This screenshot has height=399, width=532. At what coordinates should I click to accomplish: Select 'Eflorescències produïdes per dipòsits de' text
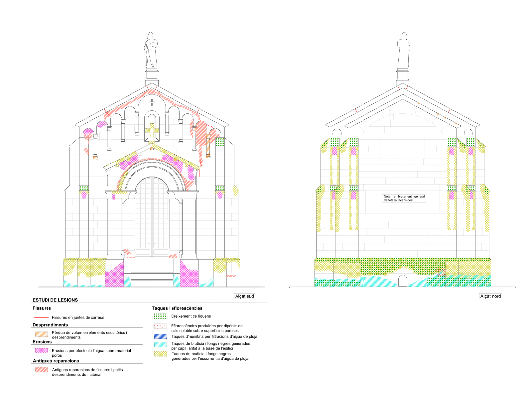(207, 326)
